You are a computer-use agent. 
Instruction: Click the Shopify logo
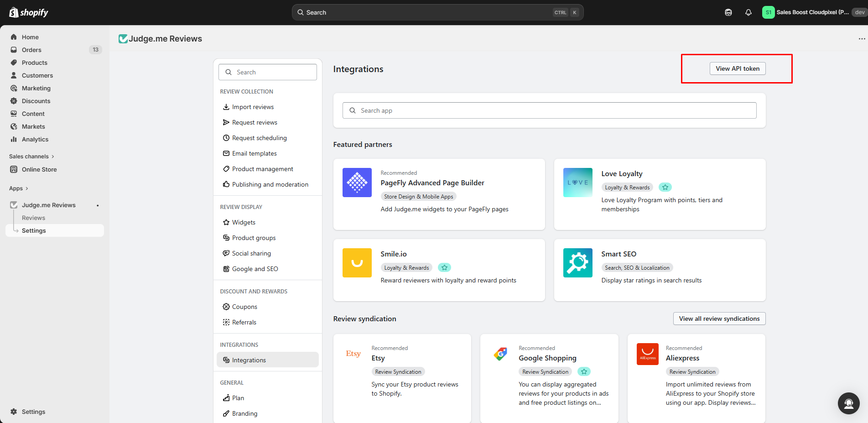[x=29, y=12]
